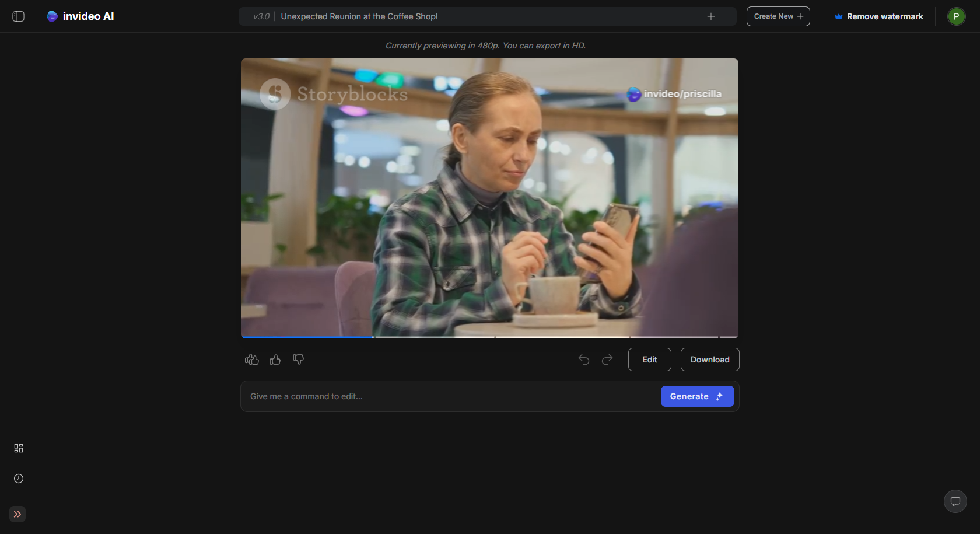Image resolution: width=980 pixels, height=534 pixels.
Task: Download the generated video
Action: tap(709, 360)
